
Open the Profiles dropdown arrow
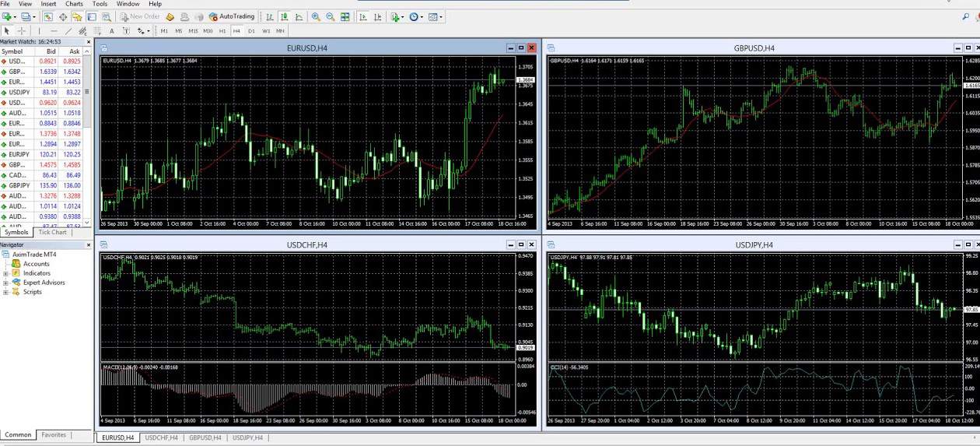pyautogui.click(x=34, y=16)
